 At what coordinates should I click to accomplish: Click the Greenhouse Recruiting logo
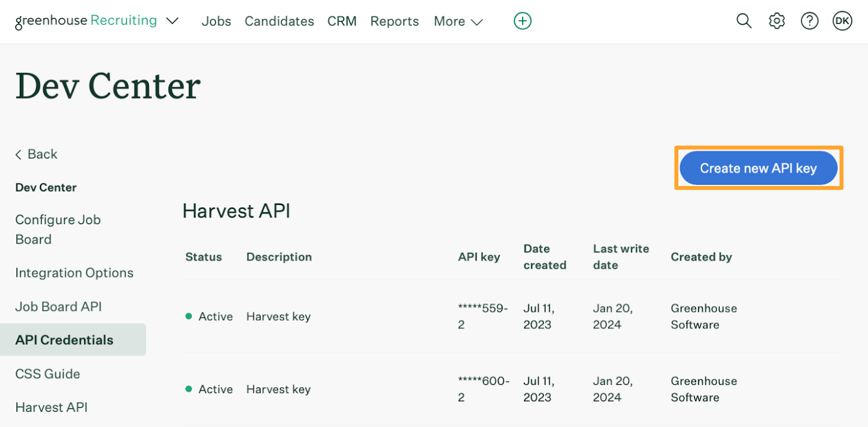[86, 21]
